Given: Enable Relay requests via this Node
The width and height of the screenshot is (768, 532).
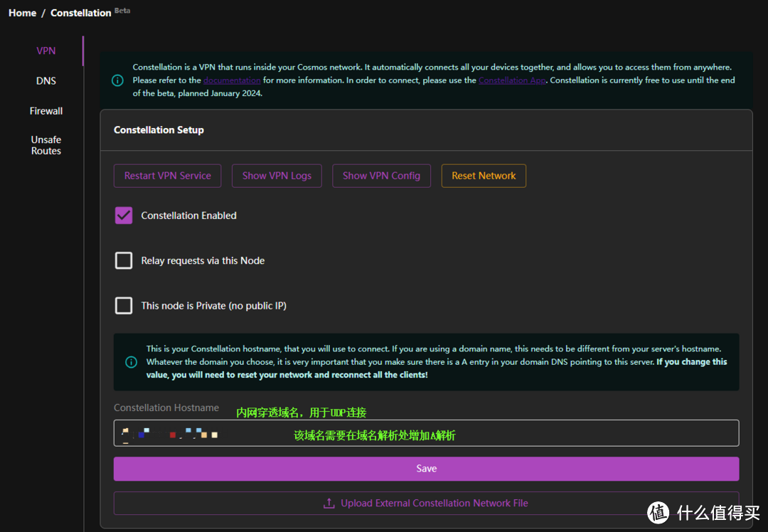Looking at the screenshot, I should pos(124,260).
